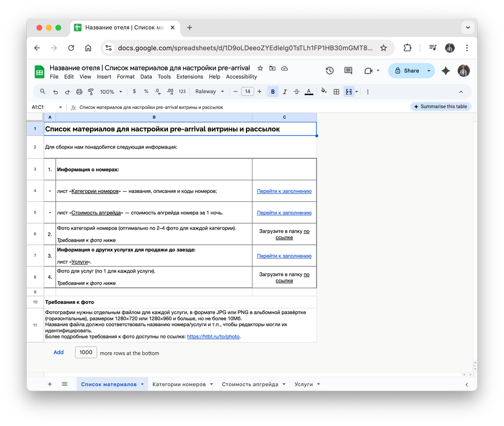Toggle italic formatting
This screenshot has height=426, width=504.
click(x=285, y=92)
